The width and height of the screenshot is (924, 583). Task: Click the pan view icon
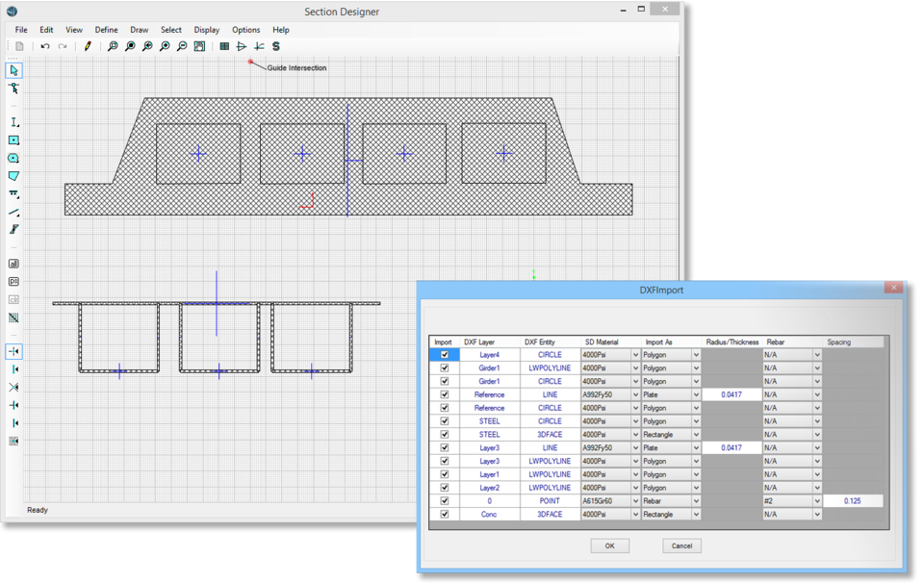[x=199, y=46]
